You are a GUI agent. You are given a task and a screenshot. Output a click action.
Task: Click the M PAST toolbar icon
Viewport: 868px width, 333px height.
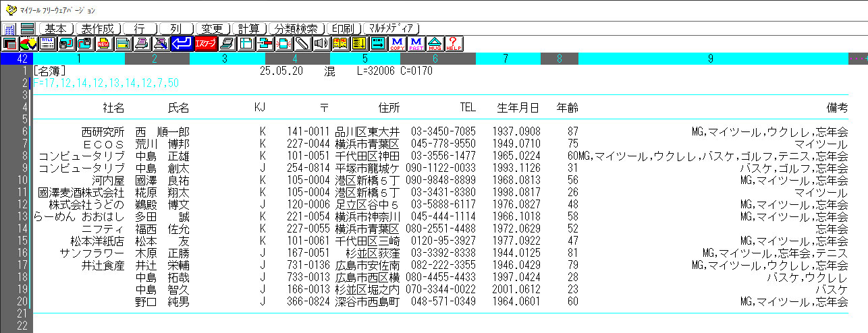click(416, 44)
